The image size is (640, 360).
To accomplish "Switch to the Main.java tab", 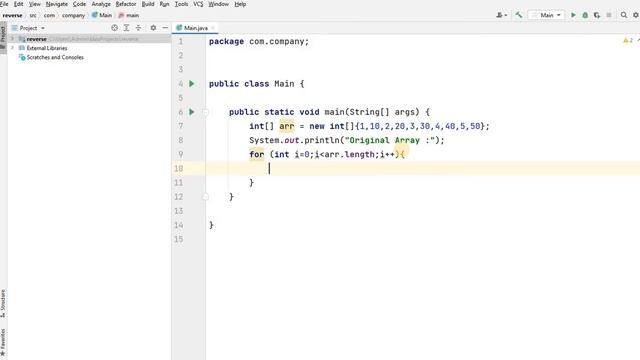I will 196,28.
